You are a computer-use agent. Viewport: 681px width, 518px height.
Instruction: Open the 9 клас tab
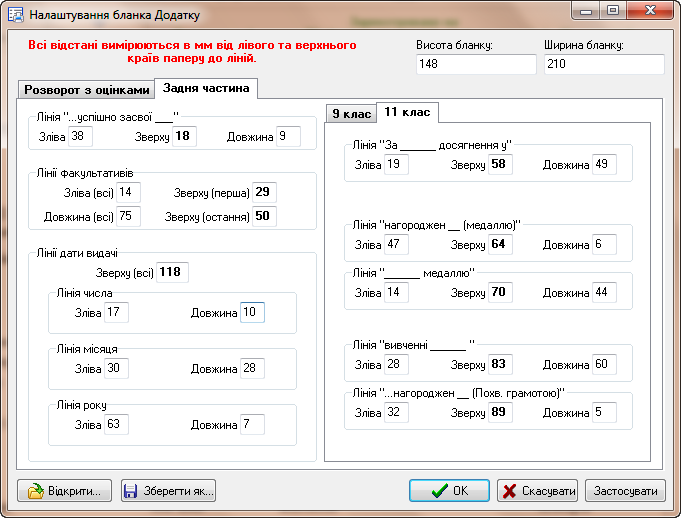click(351, 114)
